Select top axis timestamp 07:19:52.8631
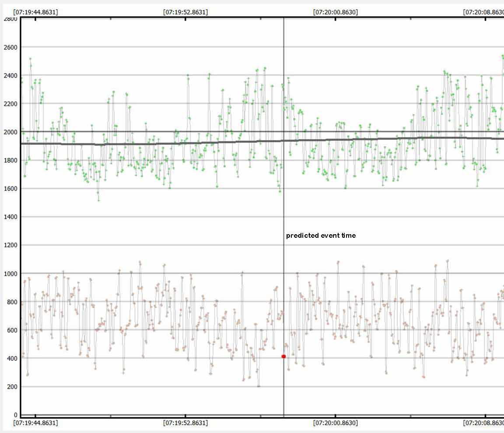504x433 pixels. [x=185, y=12]
